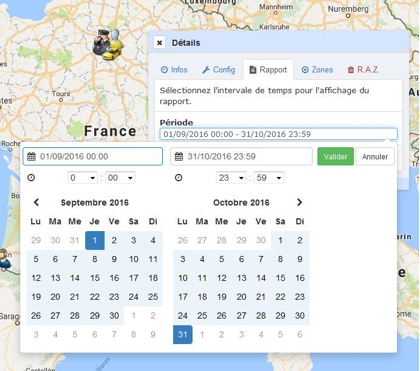Click the calendar icon in end date field
Image resolution: width=420 pixels, height=371 pixels.
pyautogui.click(x=179, y=156)
